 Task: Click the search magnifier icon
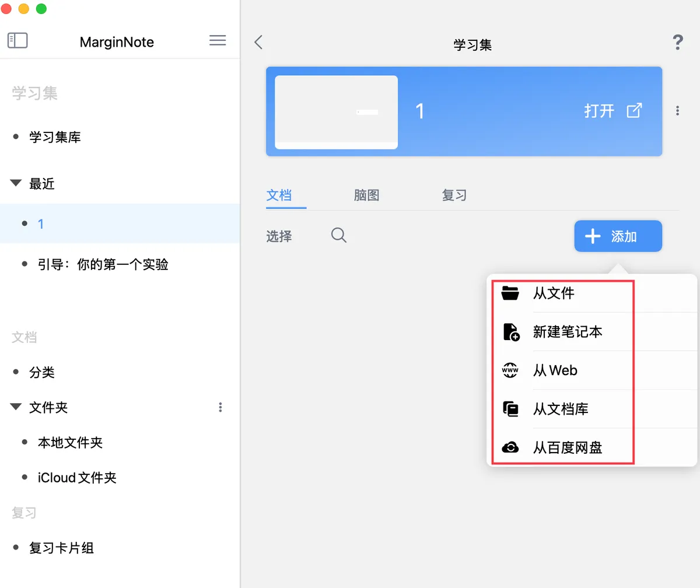pos(339,235)
